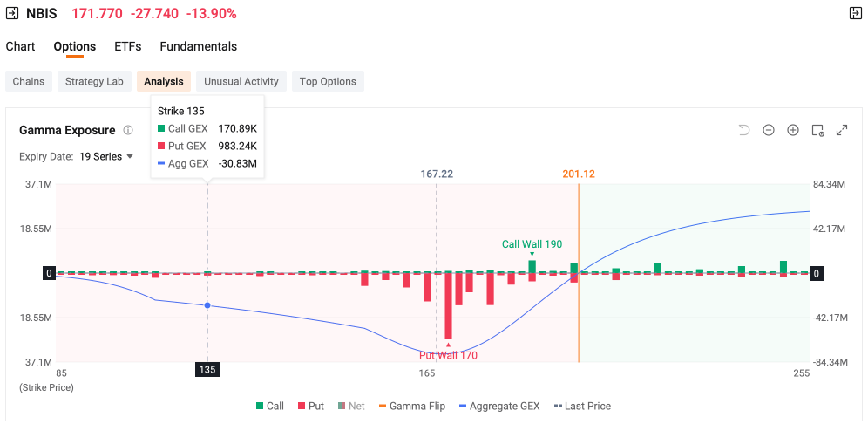The image size is (868, 424).
Task: Click the exit arrow icon at top right
Action: point(855,13)
